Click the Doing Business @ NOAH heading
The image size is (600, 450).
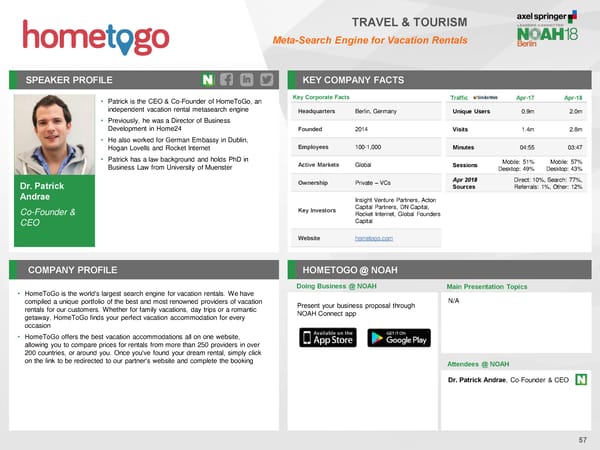(x=336, y=286)
